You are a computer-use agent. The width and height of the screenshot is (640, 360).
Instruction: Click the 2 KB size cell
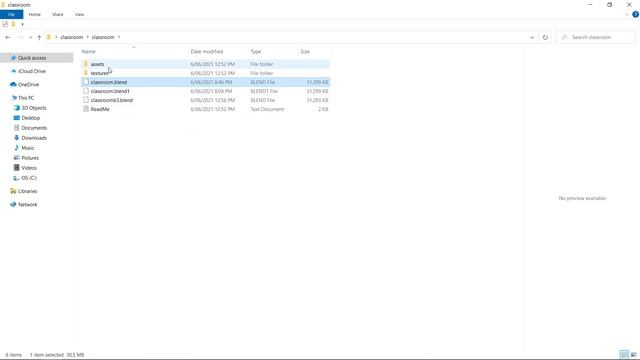[x=323, y=109]
